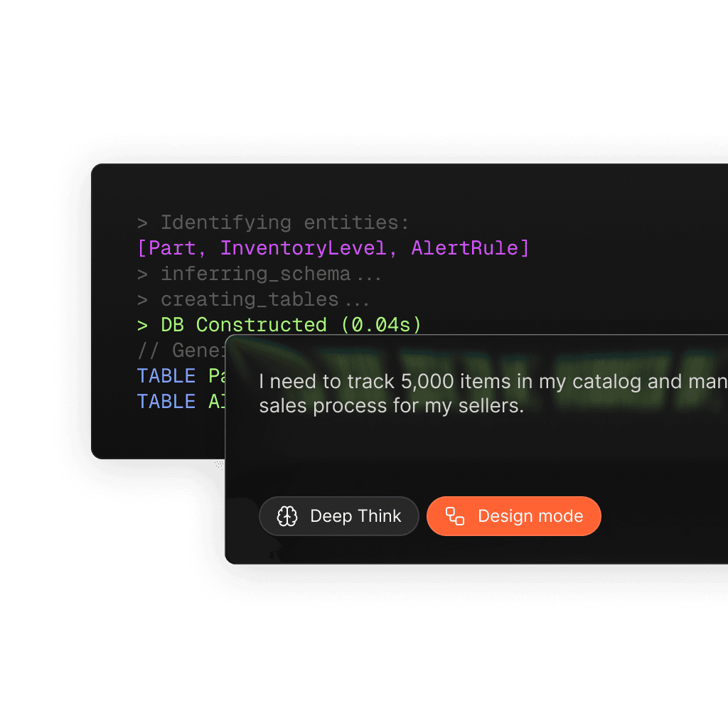Click the '5,000' number in the prompt
The width and height of the screenshot is (728, 728).
pos(427,382)
